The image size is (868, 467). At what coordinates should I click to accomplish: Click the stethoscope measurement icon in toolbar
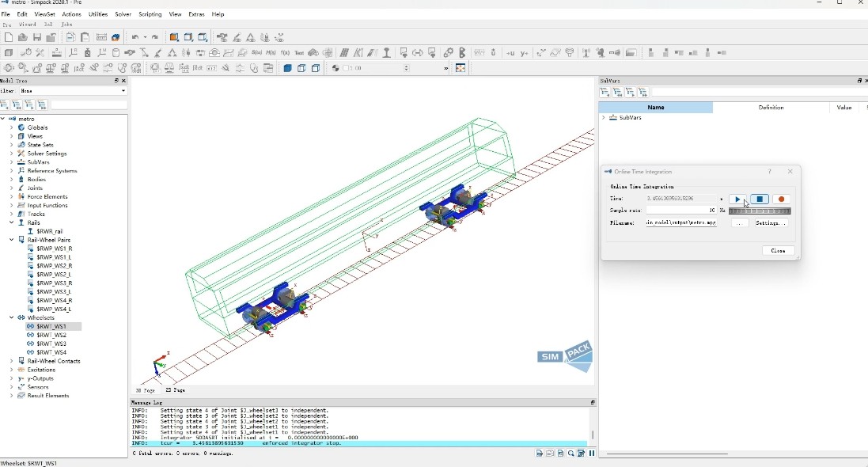253,68
